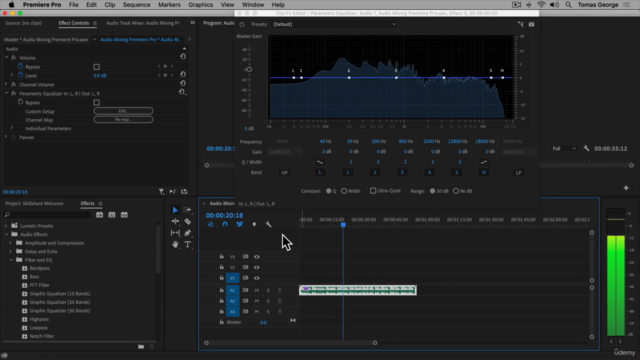Select Constant Q radio button

tap(329, 191)
